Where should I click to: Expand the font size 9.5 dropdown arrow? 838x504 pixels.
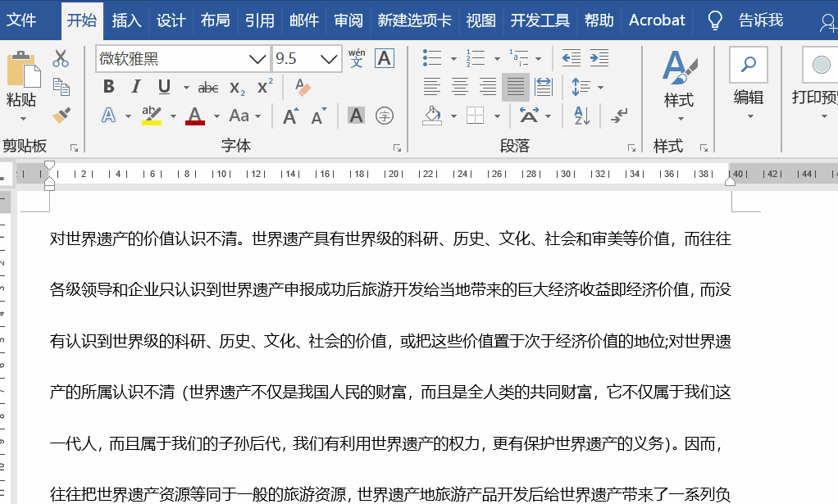(330, 59)
